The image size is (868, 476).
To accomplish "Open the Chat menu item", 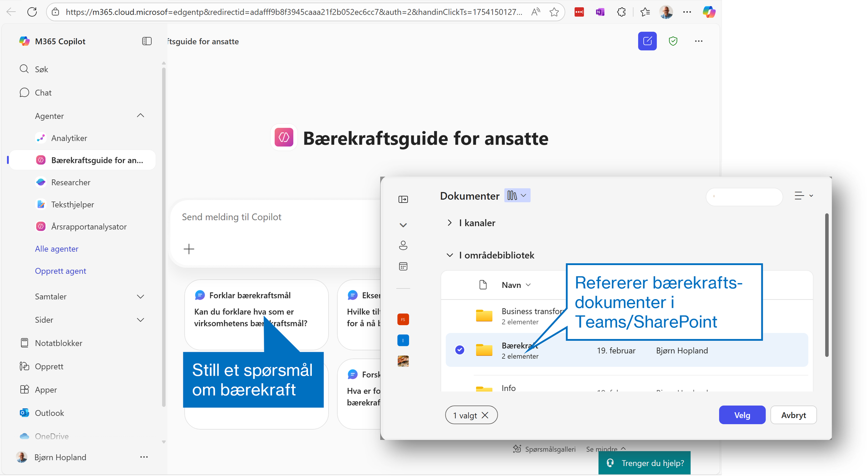I will click(43, 93).
